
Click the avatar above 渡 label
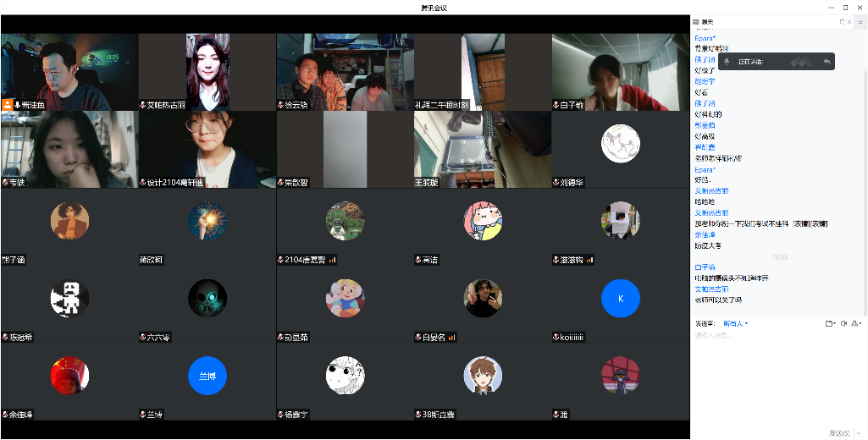[x=621, y=376]
